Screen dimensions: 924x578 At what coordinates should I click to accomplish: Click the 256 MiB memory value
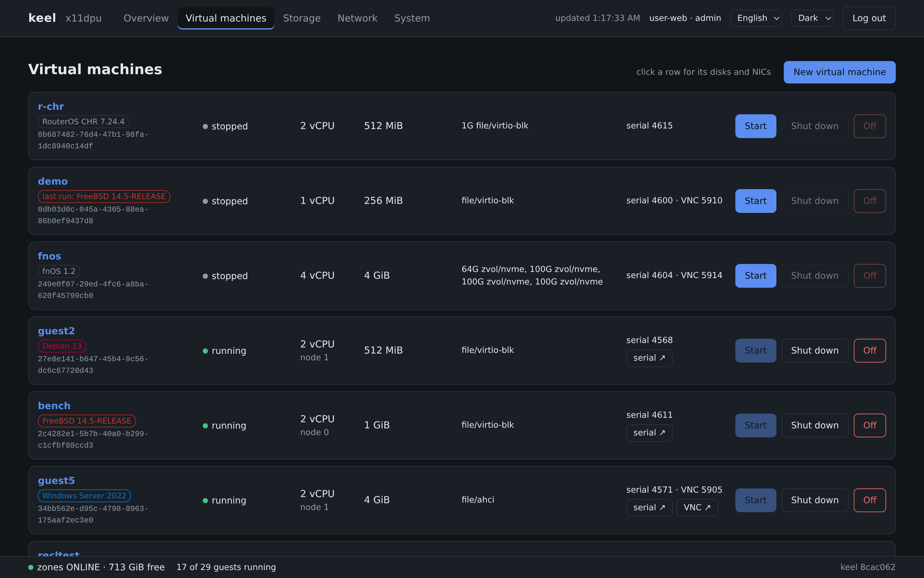383,200
